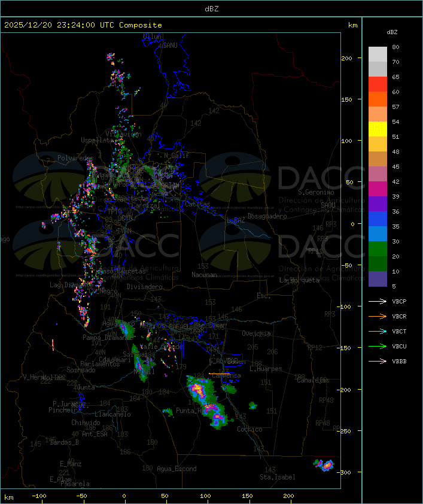This screenshot has height=504, width=423.
Task: Click the Agua_Escond map label
Action: (x=176, y=469)
